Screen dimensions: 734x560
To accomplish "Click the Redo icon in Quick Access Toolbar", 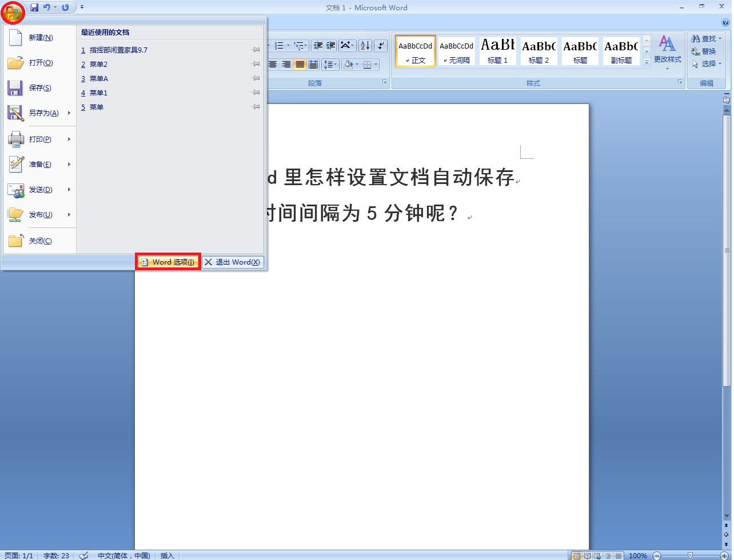I will (65, 7).
